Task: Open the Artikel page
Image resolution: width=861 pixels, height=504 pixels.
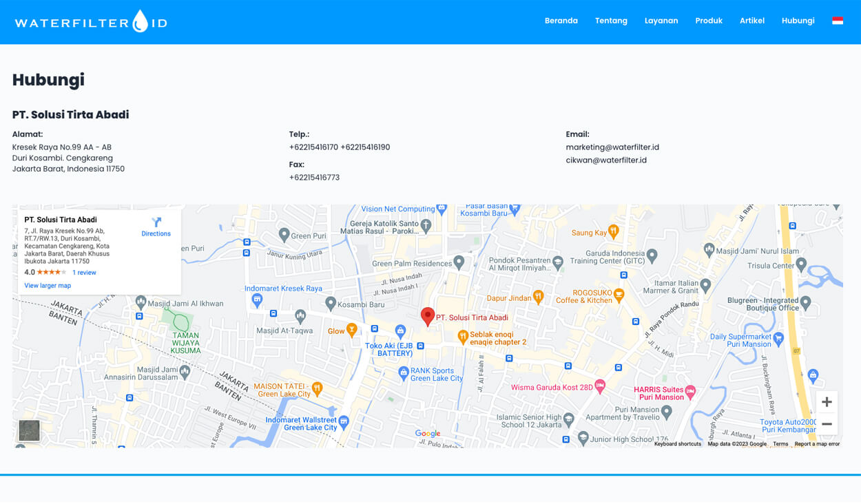Action: (752, 21)
